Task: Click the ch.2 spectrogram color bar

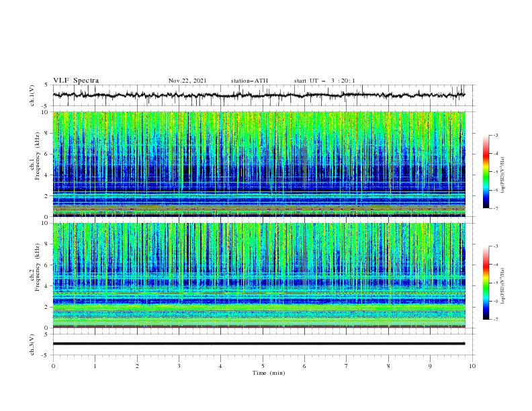Action: pos(486,283)
